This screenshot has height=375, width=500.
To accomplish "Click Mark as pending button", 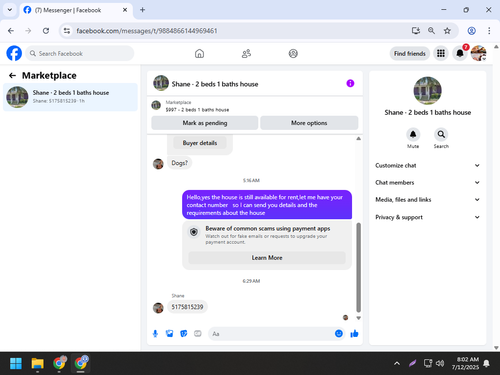I will coord(205,123).
